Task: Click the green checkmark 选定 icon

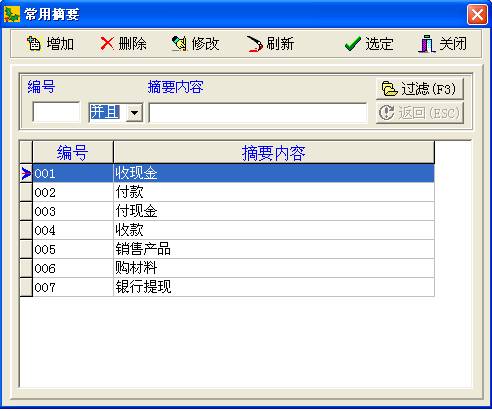Action: pyautogui.click(x=353, y=44)
